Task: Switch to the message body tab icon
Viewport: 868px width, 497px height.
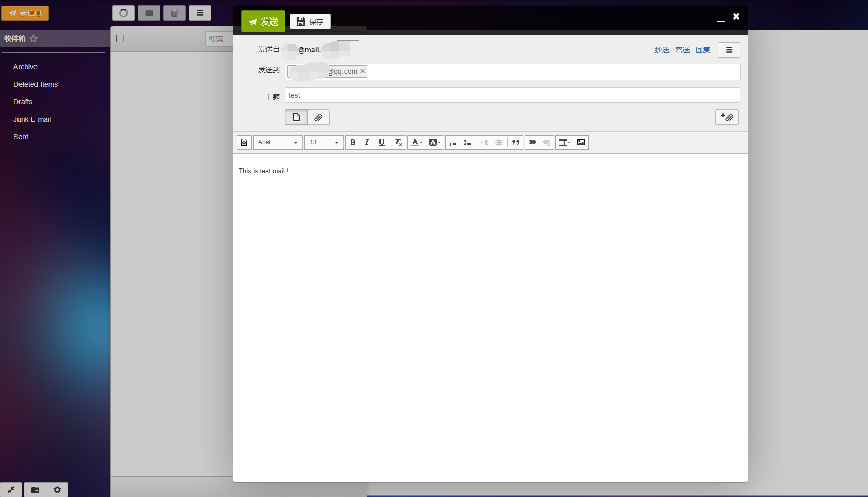Action: coord(296,117)
